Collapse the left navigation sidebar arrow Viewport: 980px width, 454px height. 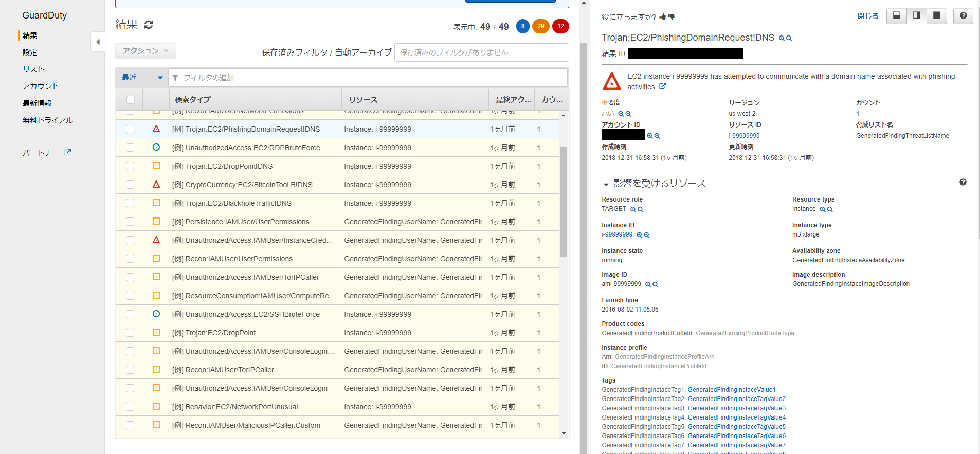(x=98, y=42)
